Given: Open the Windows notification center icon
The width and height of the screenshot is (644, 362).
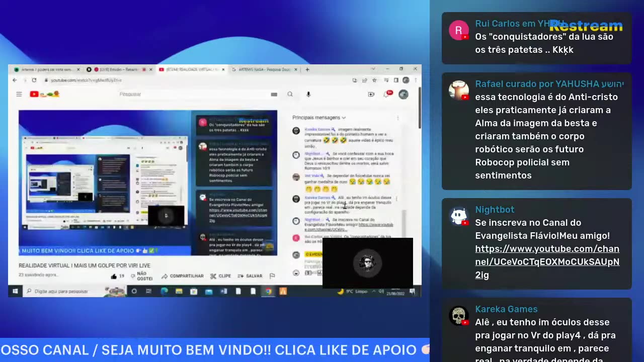Looking at the screenshot, I should click(x=412, y=291).
